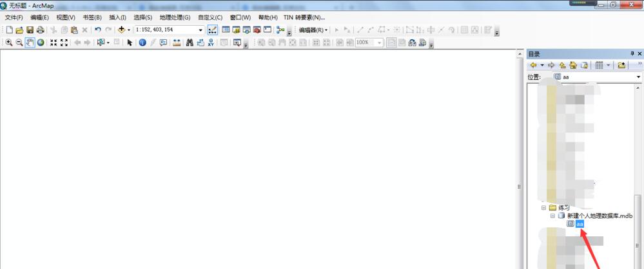Open Select Features dropdown arrow

point(108,42)
